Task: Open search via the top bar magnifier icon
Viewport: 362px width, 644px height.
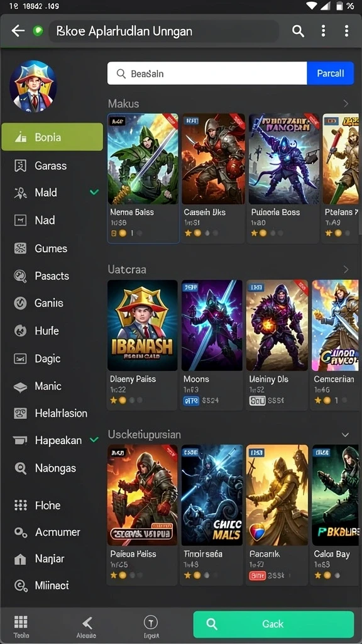Action: click(x=298, y=31)
